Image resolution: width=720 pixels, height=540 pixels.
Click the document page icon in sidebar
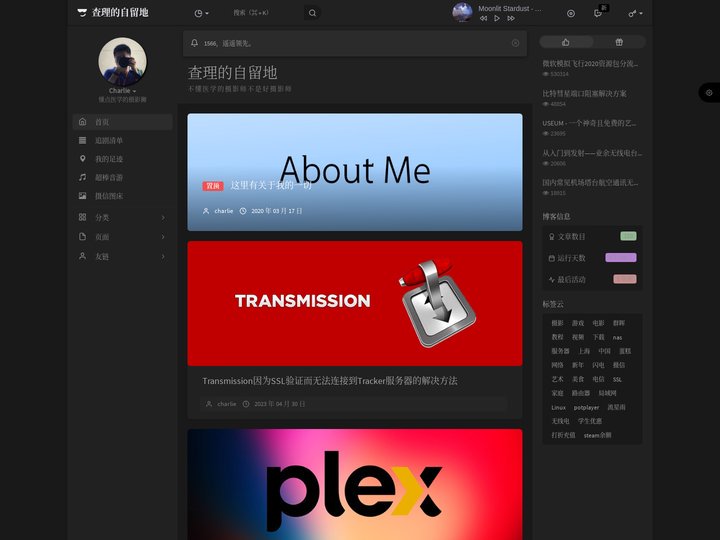tap(83, 236)
